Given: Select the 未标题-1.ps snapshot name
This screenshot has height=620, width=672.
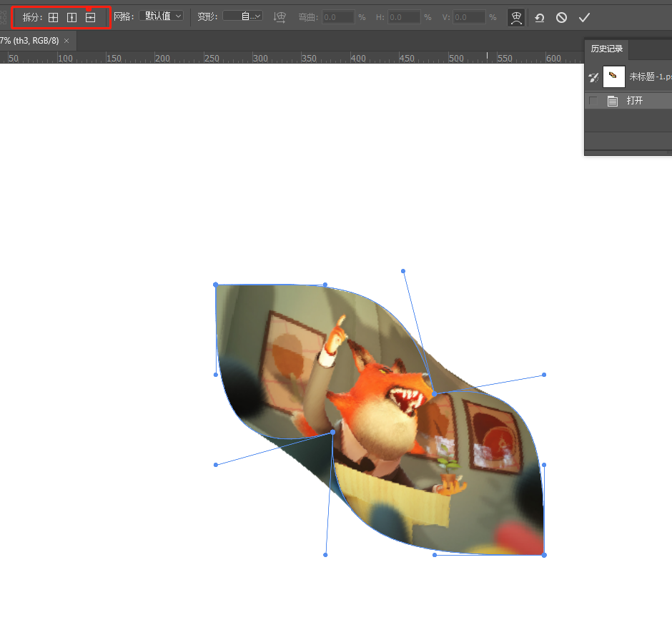Looking at the screenshot, I should click(x=650, y=77).
